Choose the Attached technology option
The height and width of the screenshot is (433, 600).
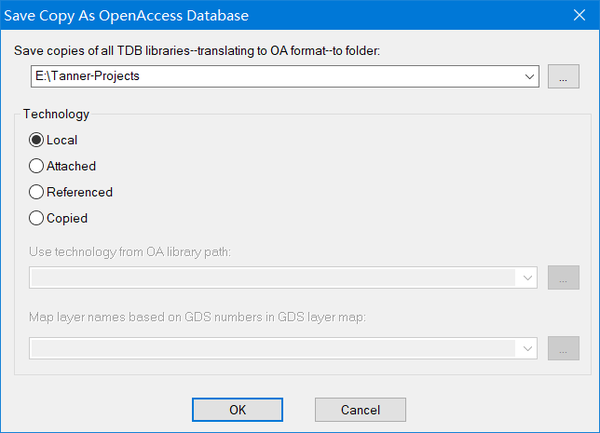tap(38, 166)
